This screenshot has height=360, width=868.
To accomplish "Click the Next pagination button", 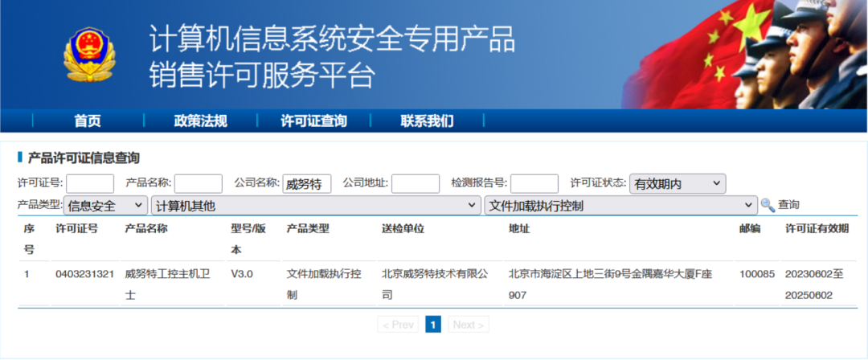I will pyautogui.click(x=469, y=325).
